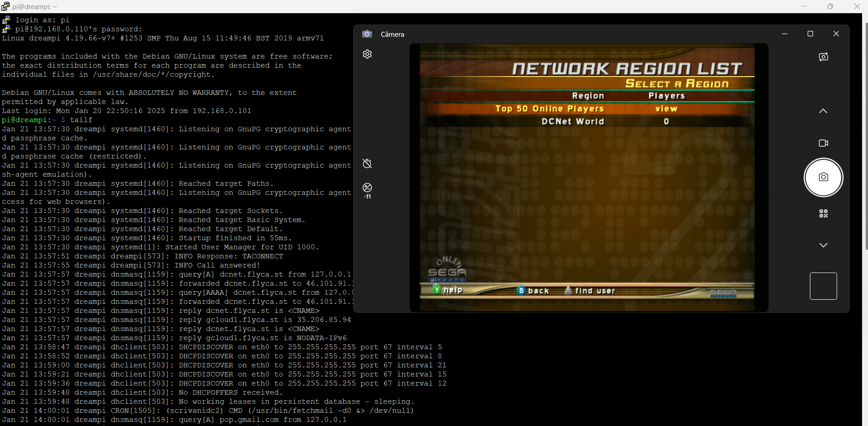
Task: Toggle the photo timer icon
Action: pos(367,163)
